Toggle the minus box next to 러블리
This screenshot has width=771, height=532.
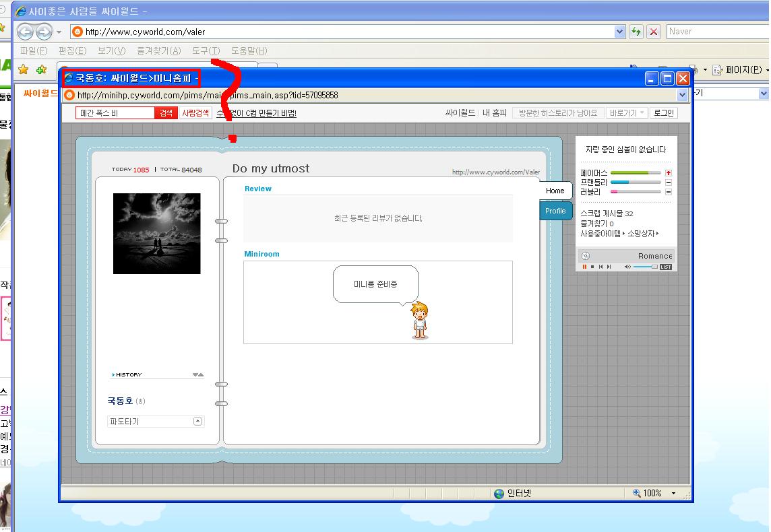[x=668, y=192]
